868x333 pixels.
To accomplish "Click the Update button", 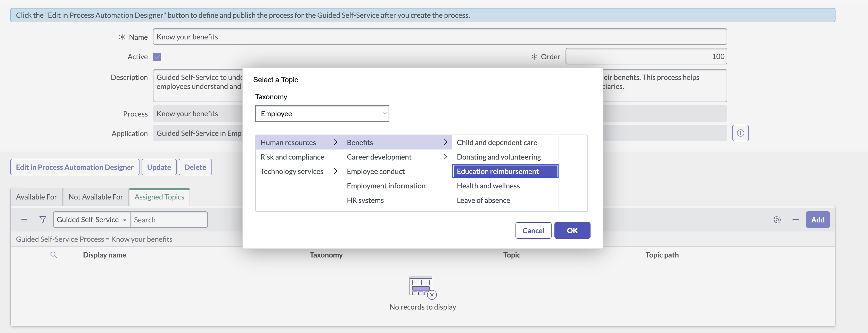I will 159,167.
